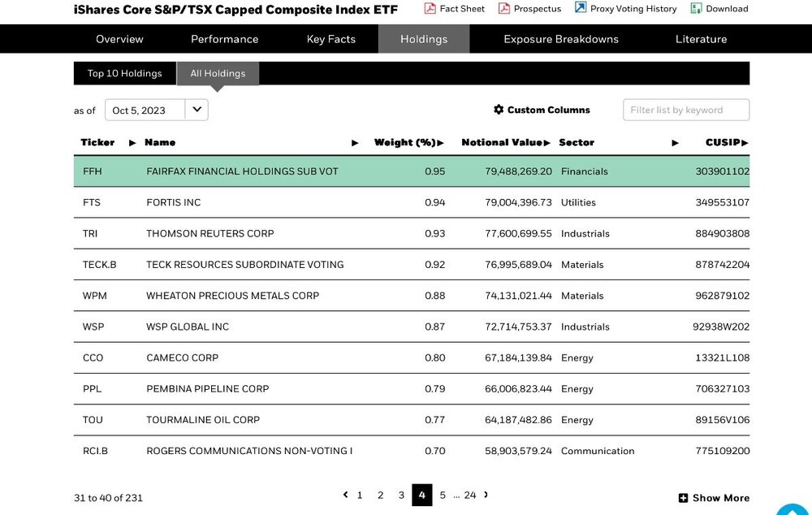
Task: Click the Proxy Voting History arrow icon
Action: point(581,8)
